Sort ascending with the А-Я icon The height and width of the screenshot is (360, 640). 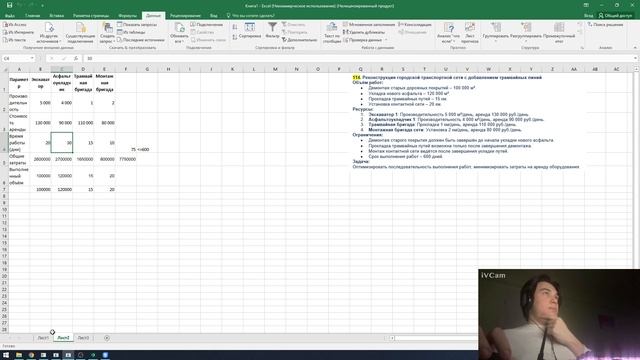(235, 27)
